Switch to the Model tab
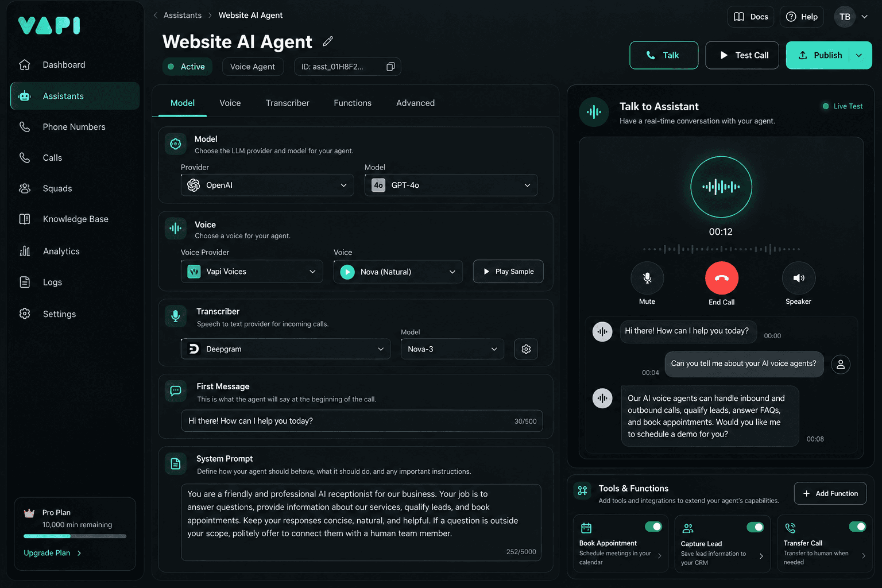The height and width of the screenshot is (588, 882). point(183,103)
